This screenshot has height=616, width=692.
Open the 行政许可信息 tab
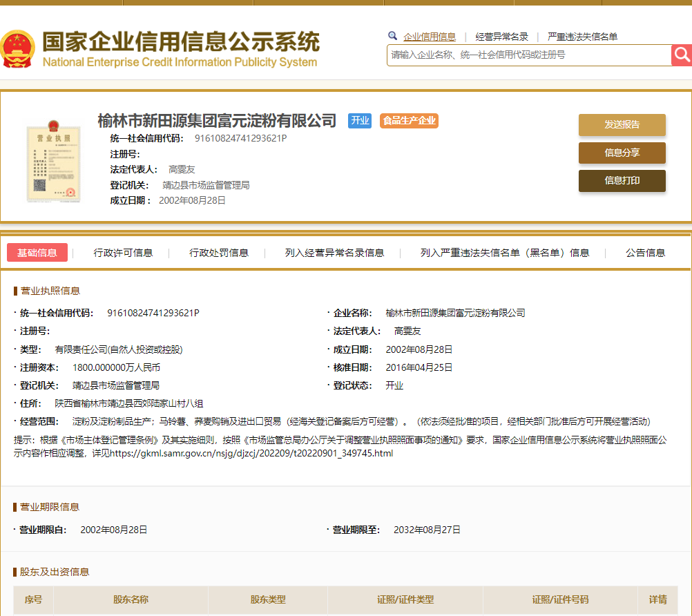coord(123,253)
